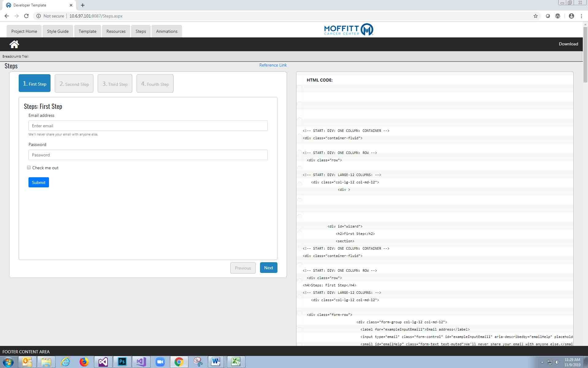Follow the Reference Link
Viewport: 588px width, 368px height.
point(273,65)
